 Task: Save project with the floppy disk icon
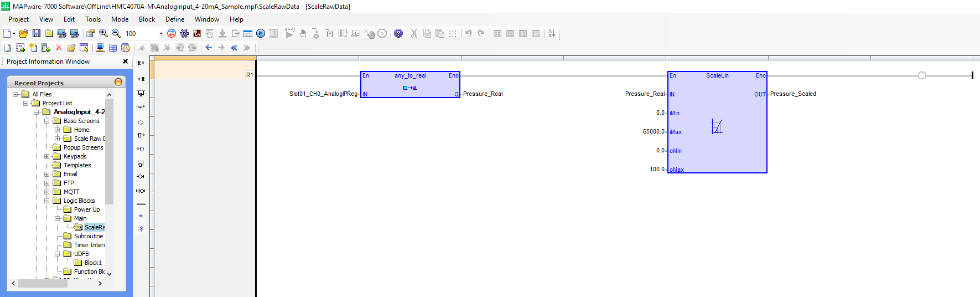point(37,34)
